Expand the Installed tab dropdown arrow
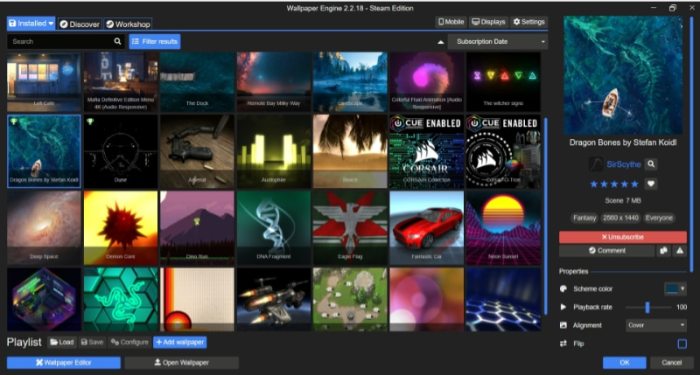Viewport: 700px width, 375px height. click(x=51, y=24)
